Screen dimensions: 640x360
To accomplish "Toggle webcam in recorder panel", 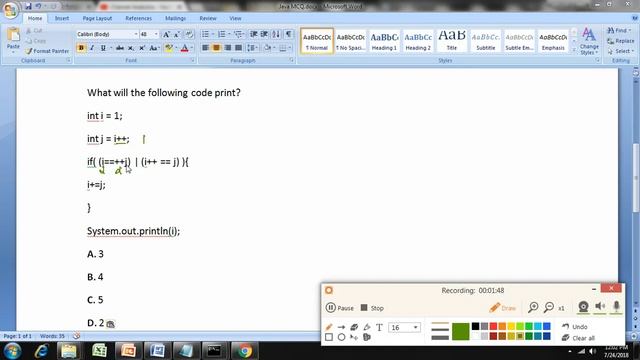I will click(x=583, y=307).
